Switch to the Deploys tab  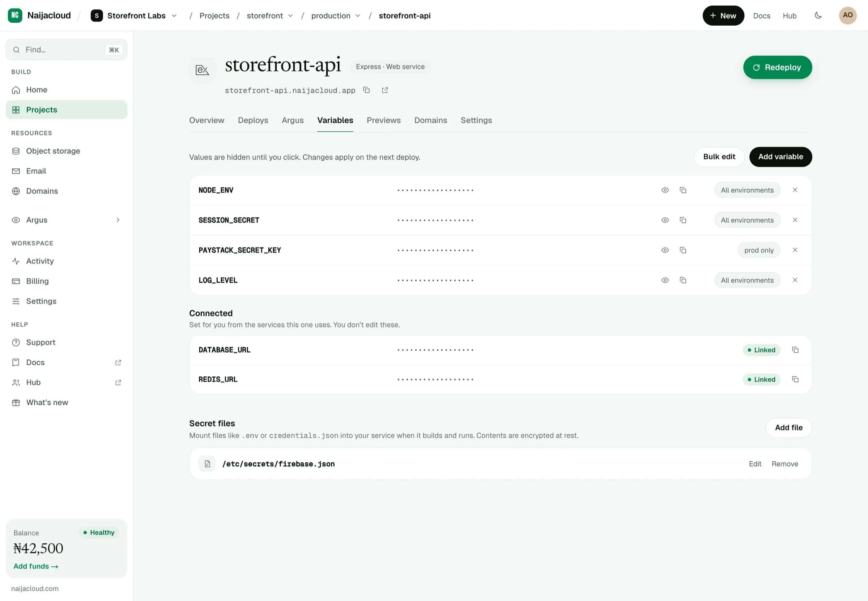[253, 120]
